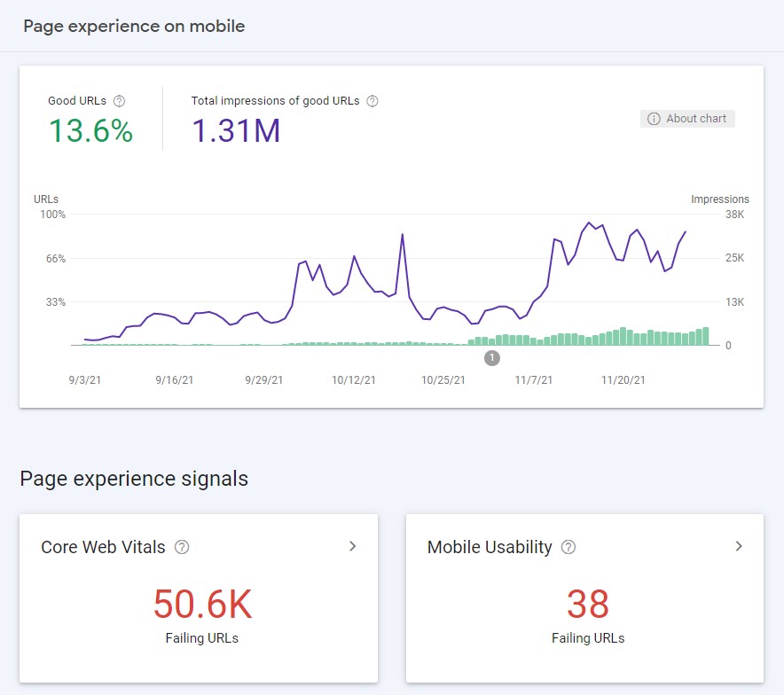Screen dimensions: 784x695
Task: Click Failing URLs label under 50.6K
Action: tap(202, 638)
